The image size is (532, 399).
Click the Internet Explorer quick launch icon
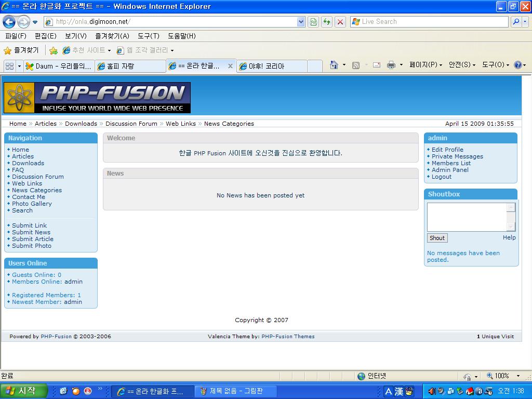[63, 391]
